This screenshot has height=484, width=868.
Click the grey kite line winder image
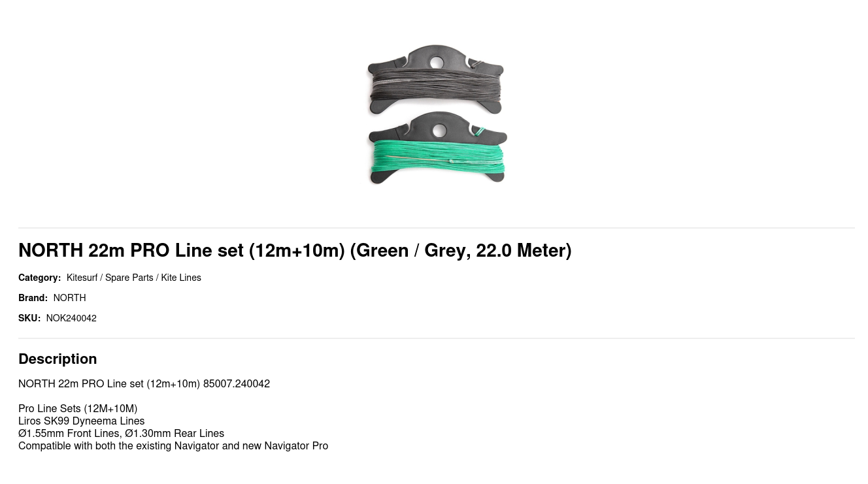pos(435,80)
